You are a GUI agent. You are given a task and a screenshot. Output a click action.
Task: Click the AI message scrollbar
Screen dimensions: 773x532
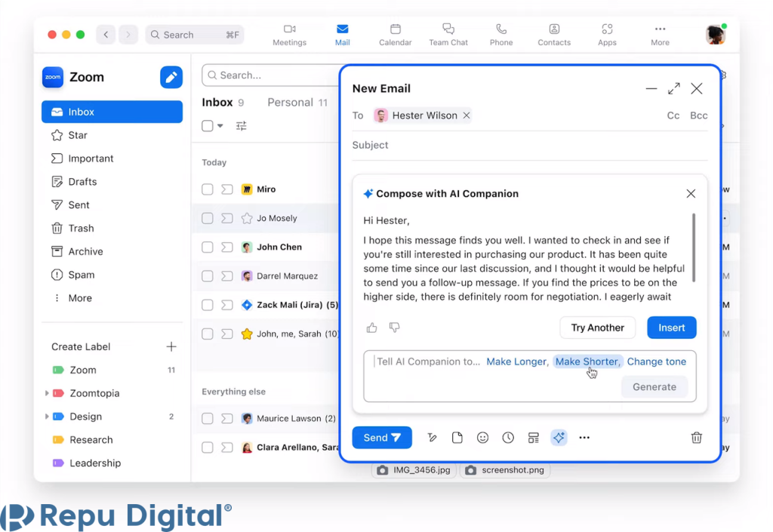[694, 248]
